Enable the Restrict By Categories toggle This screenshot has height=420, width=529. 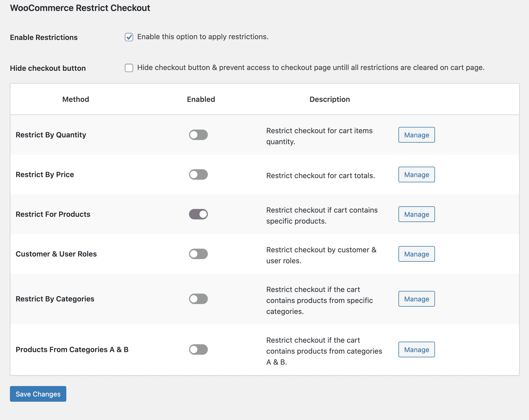tap(198, 299)
